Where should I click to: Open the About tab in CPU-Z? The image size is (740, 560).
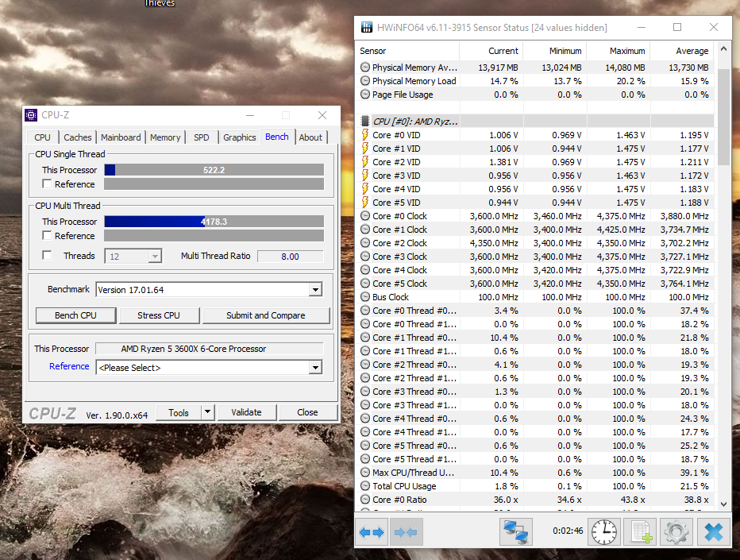coord(310,137)
